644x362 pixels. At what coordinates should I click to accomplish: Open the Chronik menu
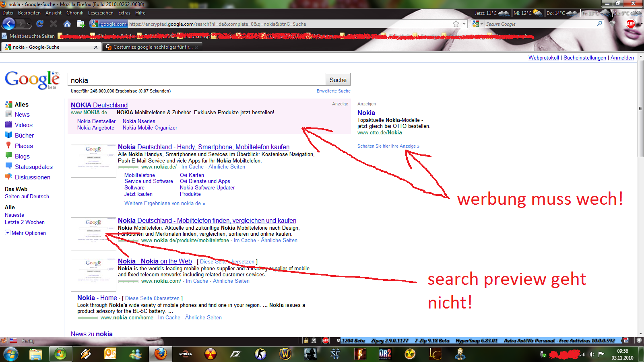click(75, 13)
